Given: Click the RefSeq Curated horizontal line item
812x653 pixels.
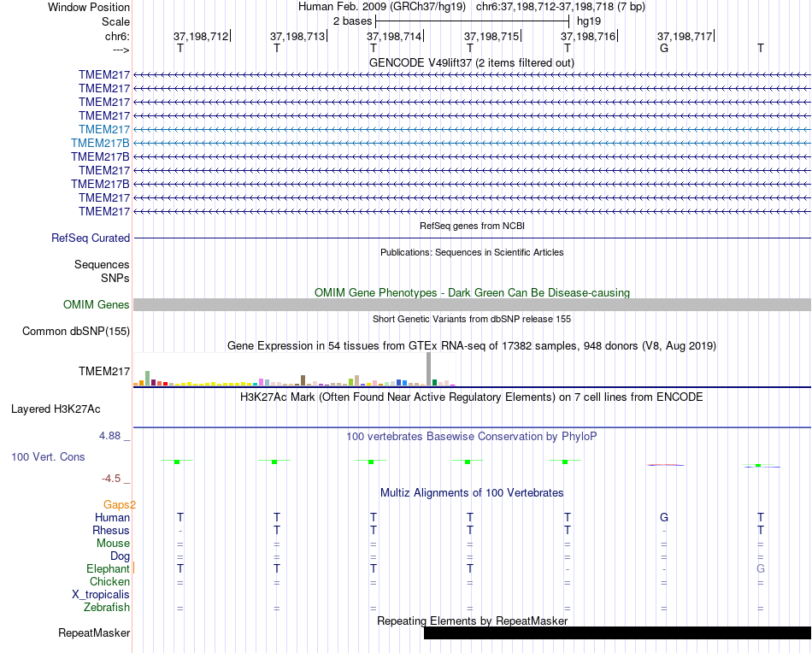Looking at the screenshot, I should point(472,238).
